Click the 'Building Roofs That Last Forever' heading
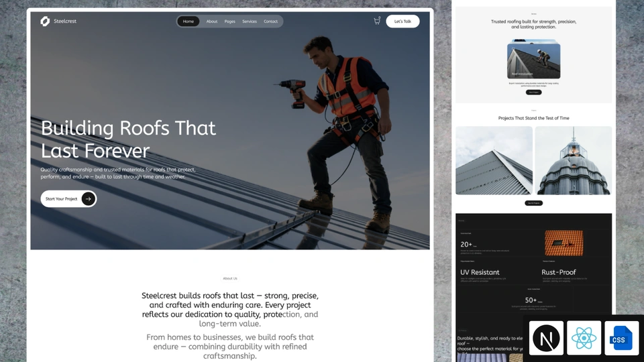This screenshot has width=644, height=362. (x=128, y=139)
